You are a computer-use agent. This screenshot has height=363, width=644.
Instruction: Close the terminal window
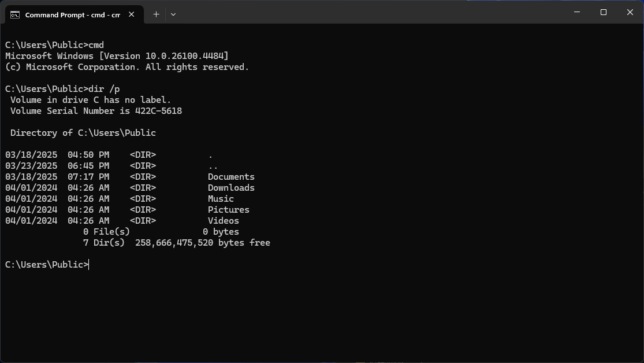tap(630, 12)
